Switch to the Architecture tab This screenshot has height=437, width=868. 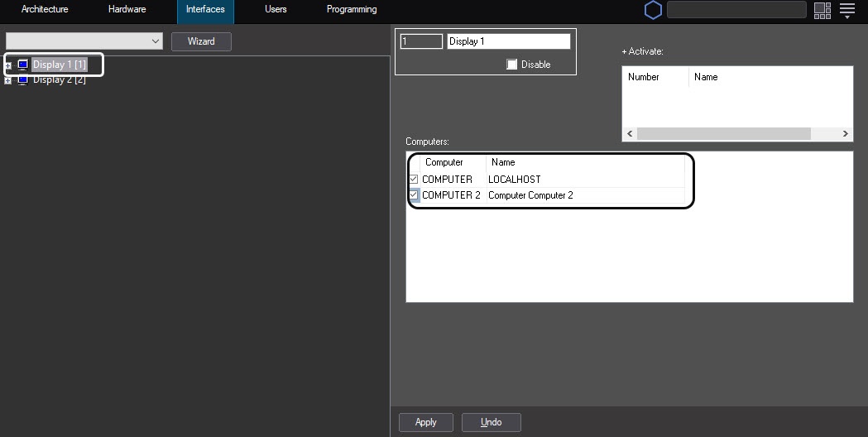[45, 10]
